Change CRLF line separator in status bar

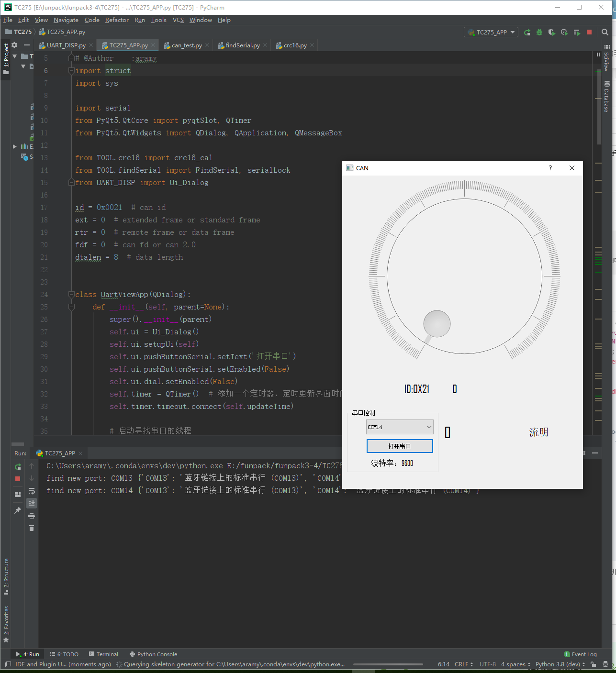[464, 664]
